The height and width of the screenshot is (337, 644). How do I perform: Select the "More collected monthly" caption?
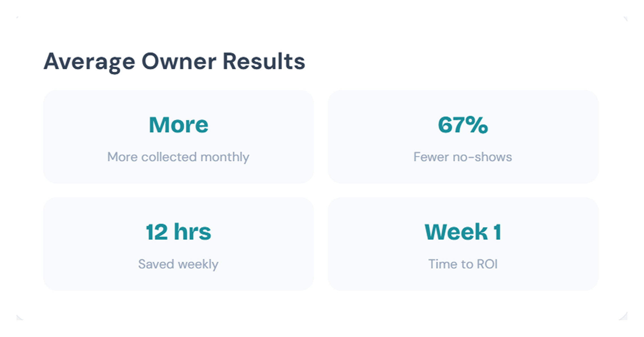pyautogui.click(x=178, y=157)
